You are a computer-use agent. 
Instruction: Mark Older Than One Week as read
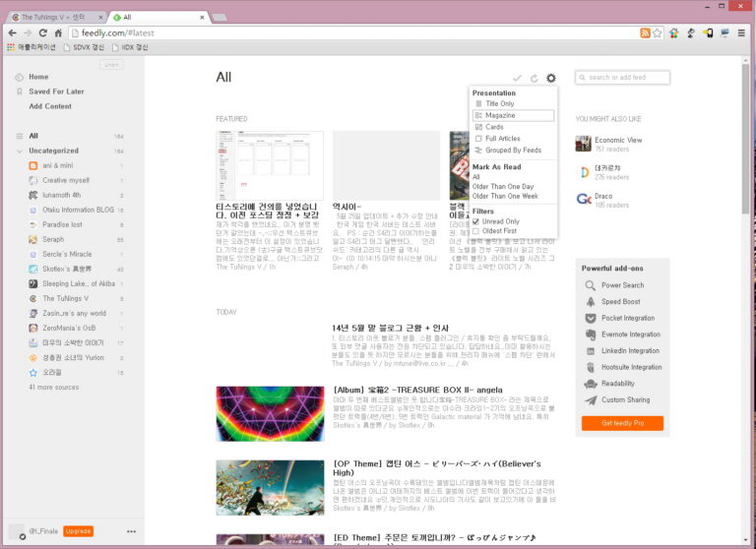[x=505, y=197]
